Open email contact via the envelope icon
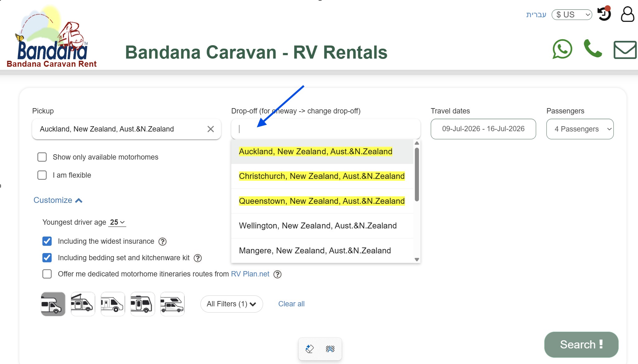The image size is (638, 364). tap(624, 49)
